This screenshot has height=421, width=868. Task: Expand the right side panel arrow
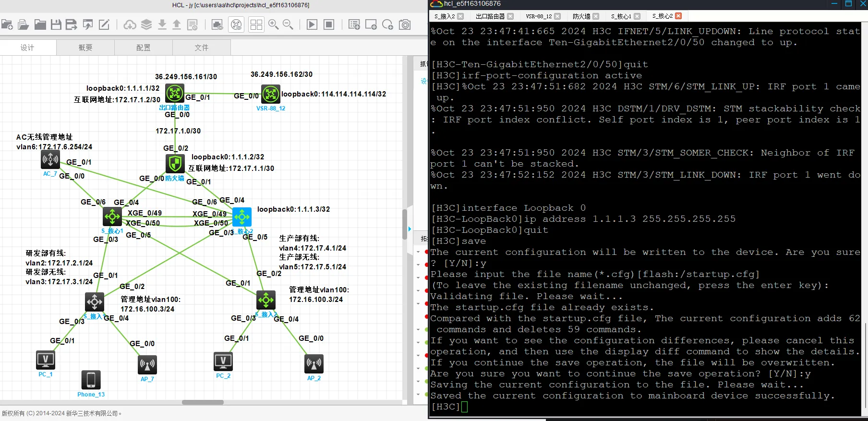[x=410, y=229]
